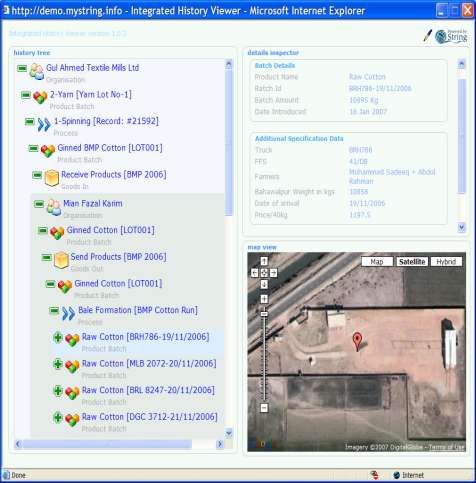Image resolution: width=476 pixels, height=483 pixels.
Task: Collapse the 1-Spinning process node
Action: tap(30, 122)
